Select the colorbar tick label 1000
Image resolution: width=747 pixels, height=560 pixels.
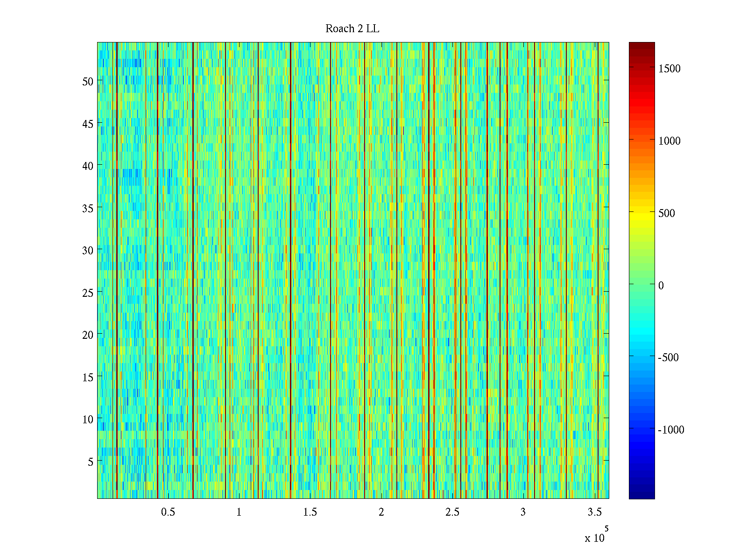[669, 141]
